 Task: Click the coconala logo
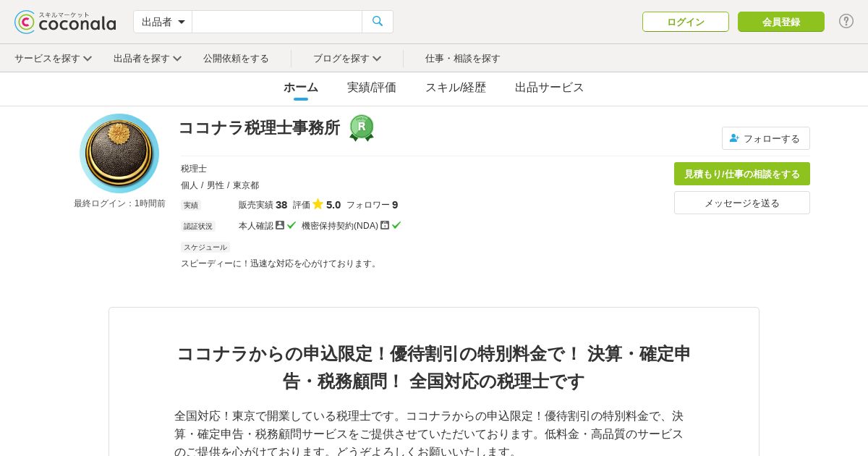tap(65, 22)
